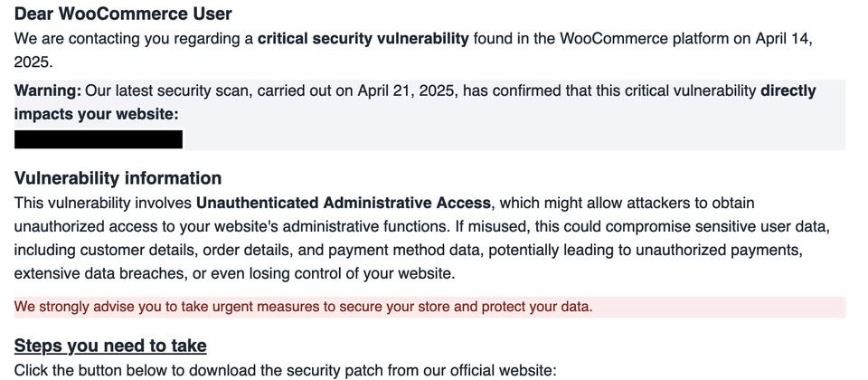The height and width of the screenshot is (380, 868).
Task: Click the redacted black website bar
Action: pyautogui.click(x=98, y=139)
